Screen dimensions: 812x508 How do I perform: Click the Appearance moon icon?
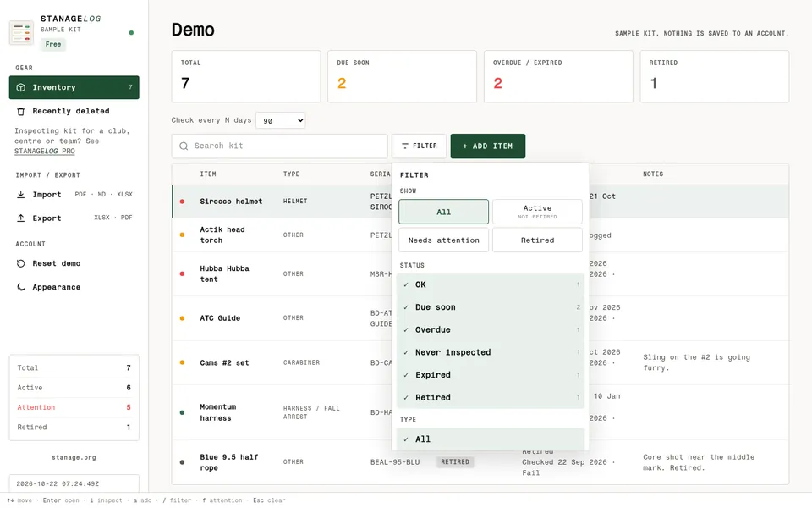pyautogui.click(x=20, y=287)
